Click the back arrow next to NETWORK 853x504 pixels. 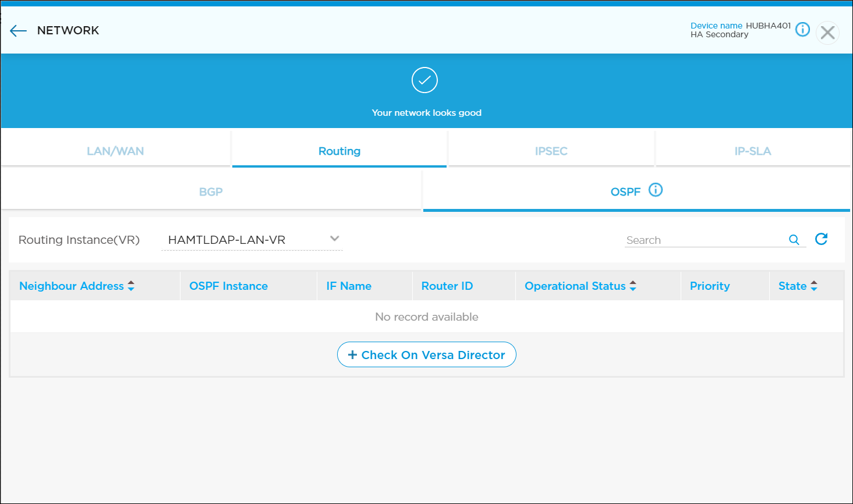point(19,31)
